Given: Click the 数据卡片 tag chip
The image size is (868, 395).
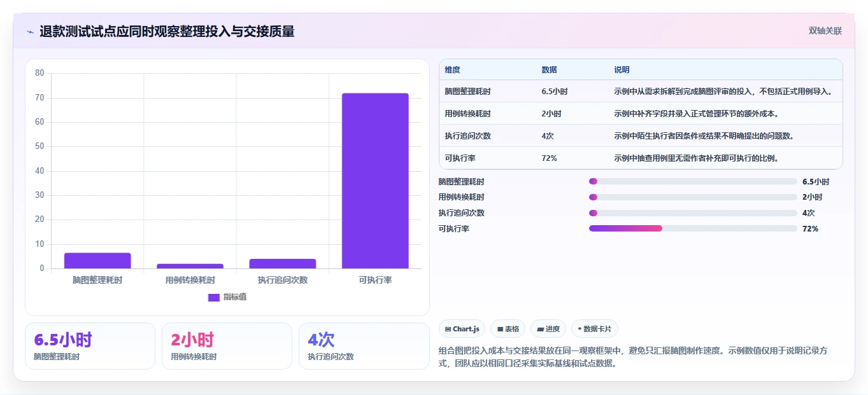Looking at the screenshot, I should point(594,329).
